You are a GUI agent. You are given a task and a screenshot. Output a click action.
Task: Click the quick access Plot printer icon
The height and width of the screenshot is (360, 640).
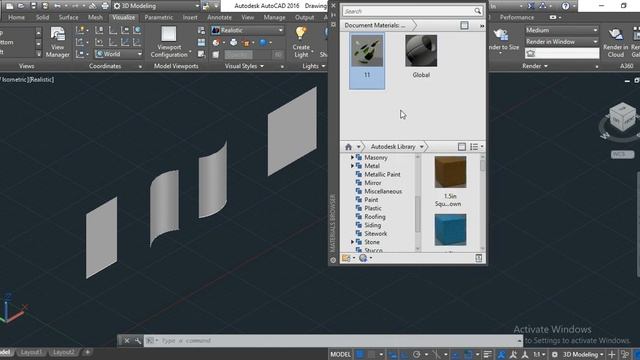coord(105,6)
